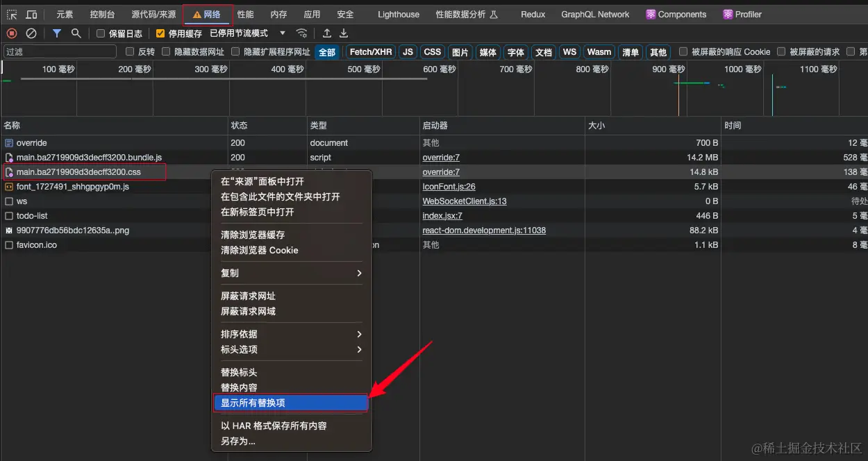Check 隐藏数据网址 option

(166, 52)
